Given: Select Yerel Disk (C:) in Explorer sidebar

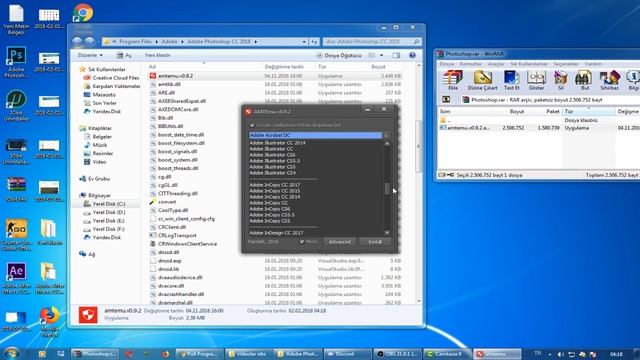Looking at the screenshot, I should 109,204.
